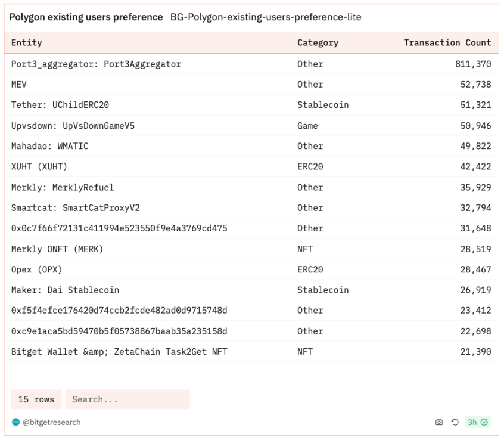Select the Bitget Wallet ZetaChain Task2Get NFT cell
This screenshot has height=440, width=504.
coord(119,352)
